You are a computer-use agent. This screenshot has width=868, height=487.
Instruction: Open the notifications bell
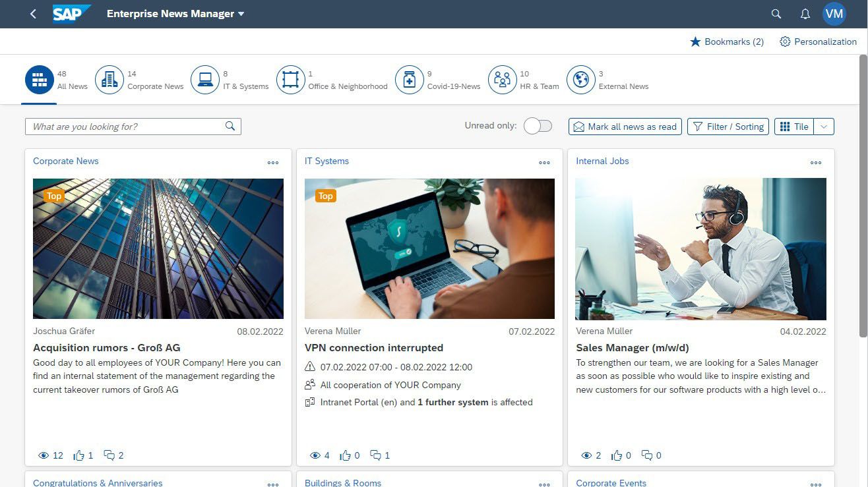click(x=805, y=14)
